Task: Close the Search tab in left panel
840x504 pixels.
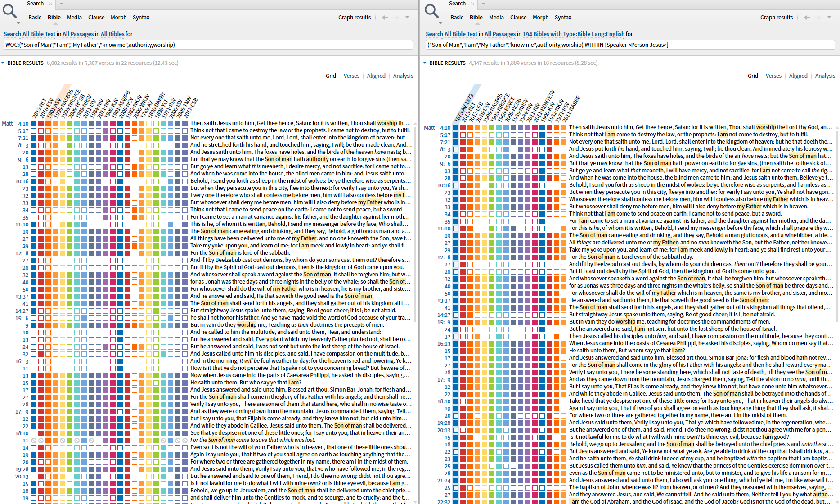Action: (50, 4)
